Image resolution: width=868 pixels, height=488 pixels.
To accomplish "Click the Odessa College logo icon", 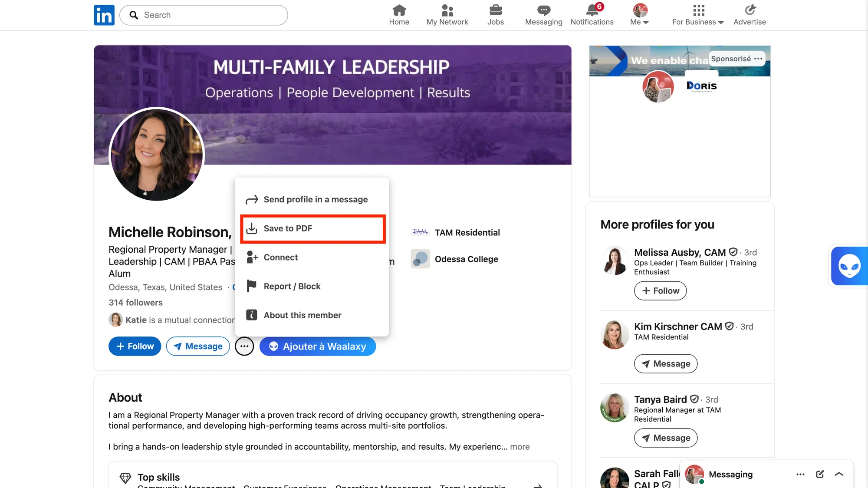I will [420, 259].
